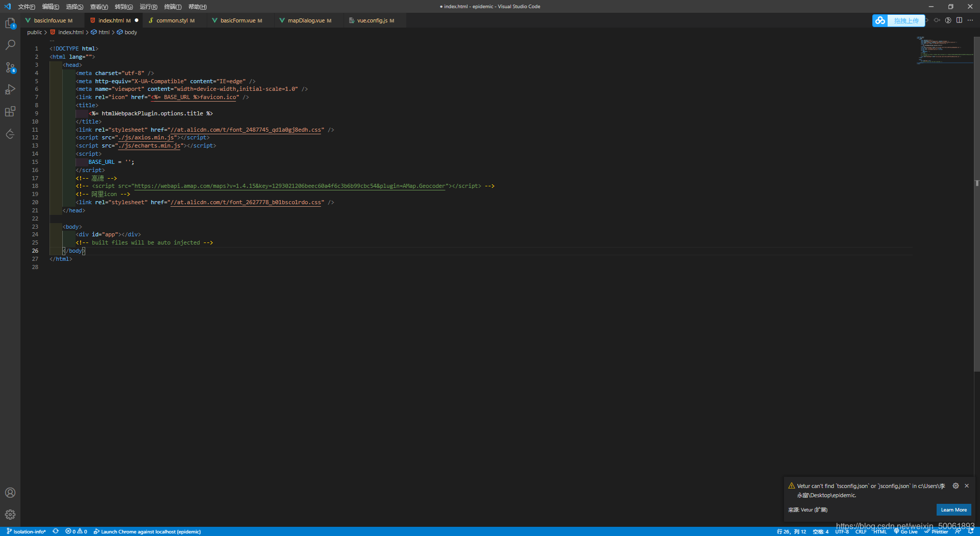This screenshot has height=536, width=980.
Task: Click unsaved dot on index.html tab
Action: tap(136, 20)
